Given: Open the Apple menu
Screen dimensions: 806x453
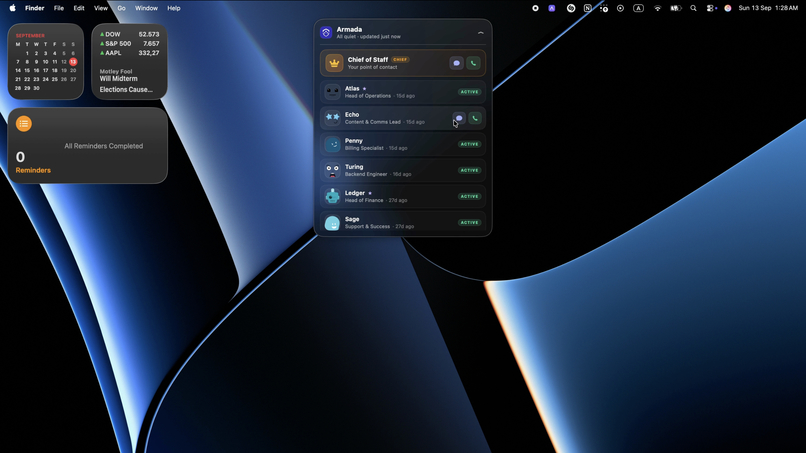Looking at the screenshot, I should [12, 8].
